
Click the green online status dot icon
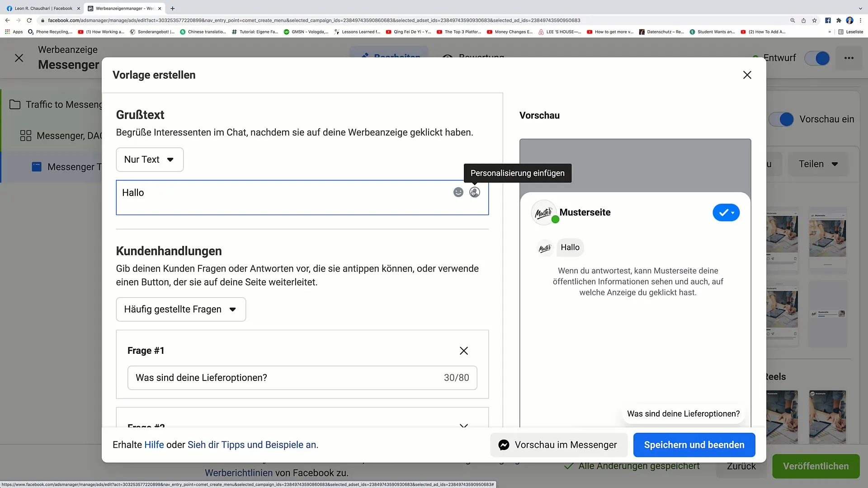coord(555,220)
